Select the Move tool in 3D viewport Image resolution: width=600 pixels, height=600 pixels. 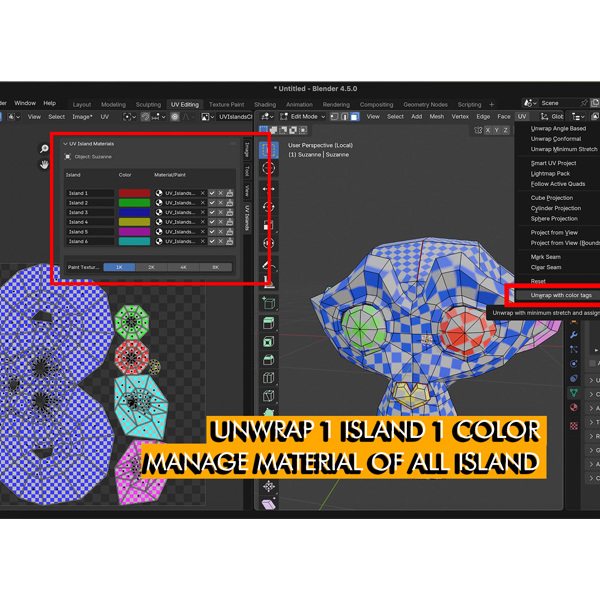point(268,189)
